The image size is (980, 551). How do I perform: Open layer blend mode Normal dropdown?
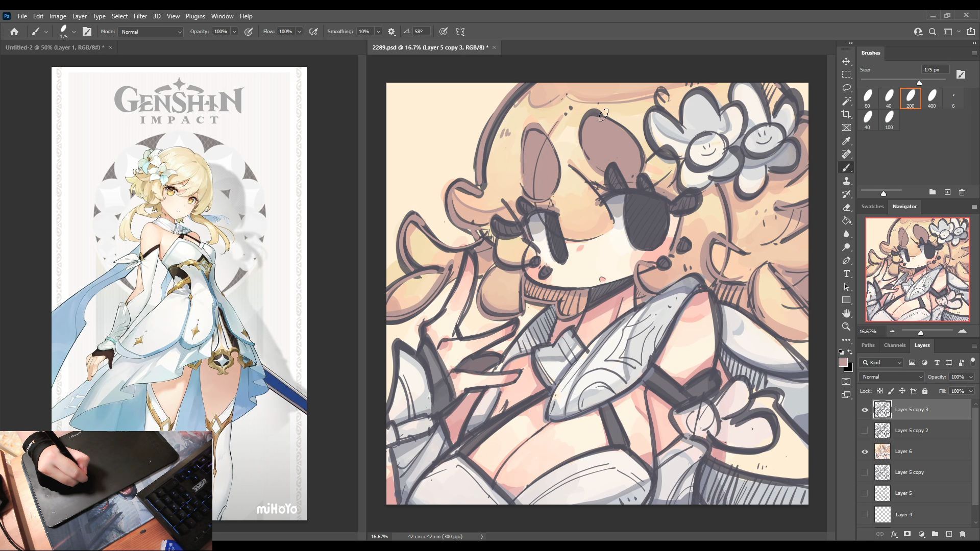[x=892, y=377]
